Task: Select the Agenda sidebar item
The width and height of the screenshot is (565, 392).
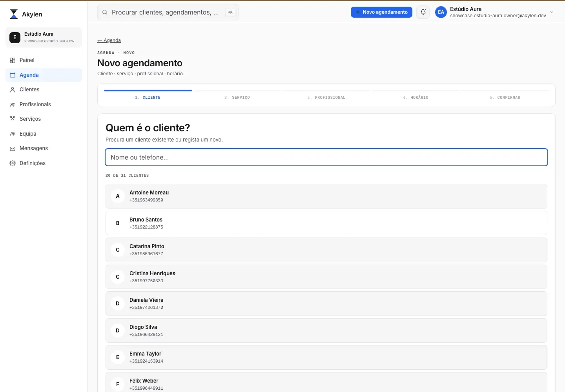Action: pyautogui.click(x=44, y=75)
